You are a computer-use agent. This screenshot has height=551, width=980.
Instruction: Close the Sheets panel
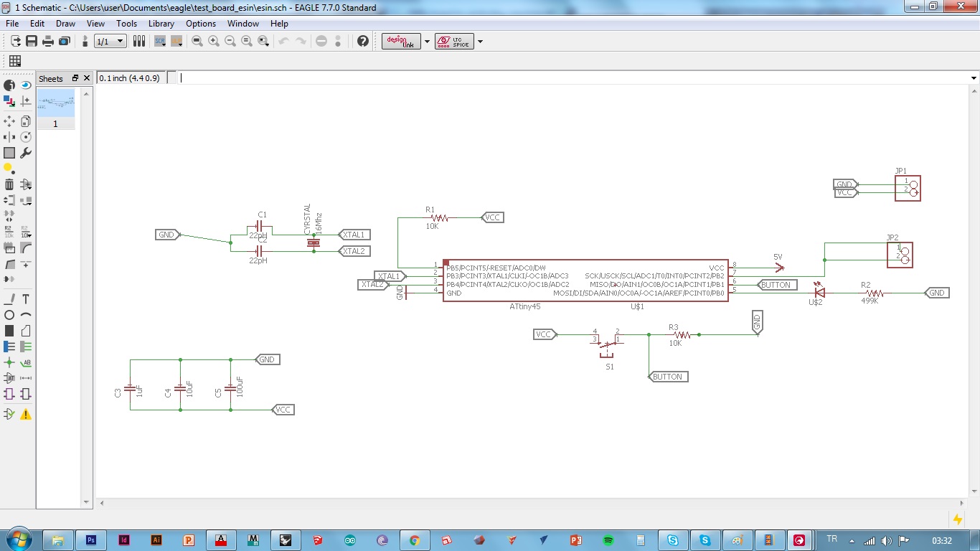coord(86,78)
